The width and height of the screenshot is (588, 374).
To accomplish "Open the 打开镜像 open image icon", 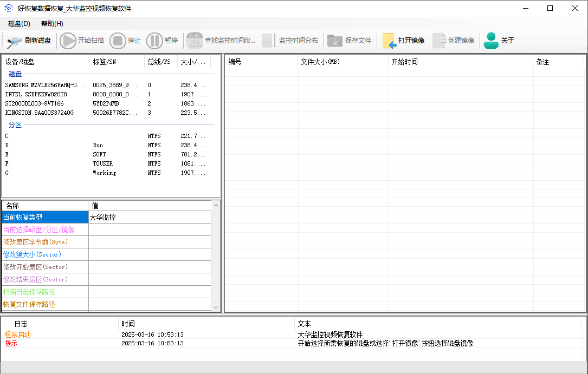I will click(389, 41).
